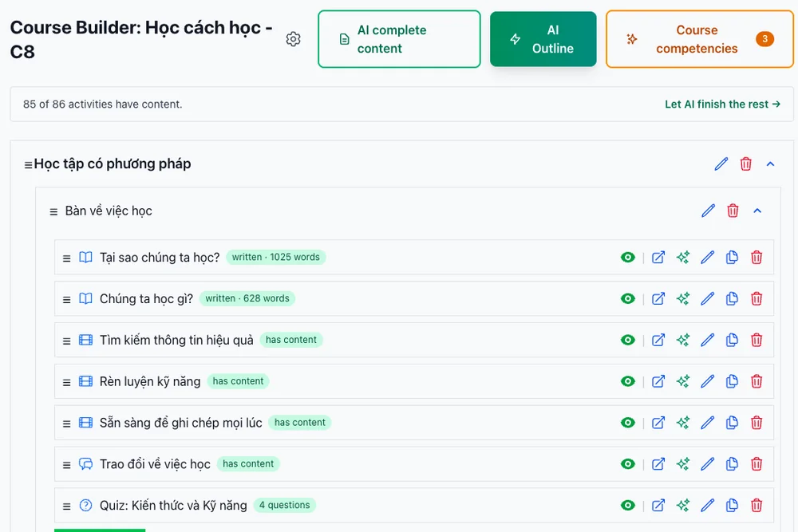798x532 pixels.
Task: Click the written · 1025 words badge
Action: 276,258
